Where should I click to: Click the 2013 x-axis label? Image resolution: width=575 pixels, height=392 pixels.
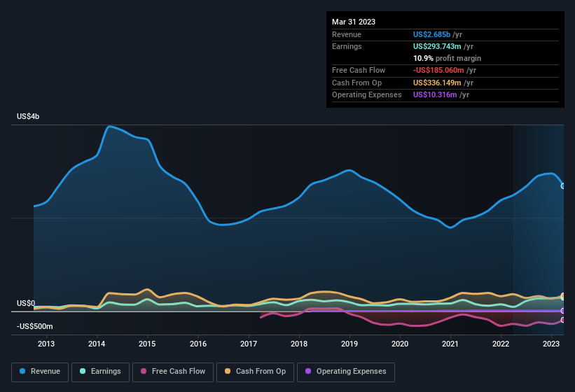coord(46,344)
